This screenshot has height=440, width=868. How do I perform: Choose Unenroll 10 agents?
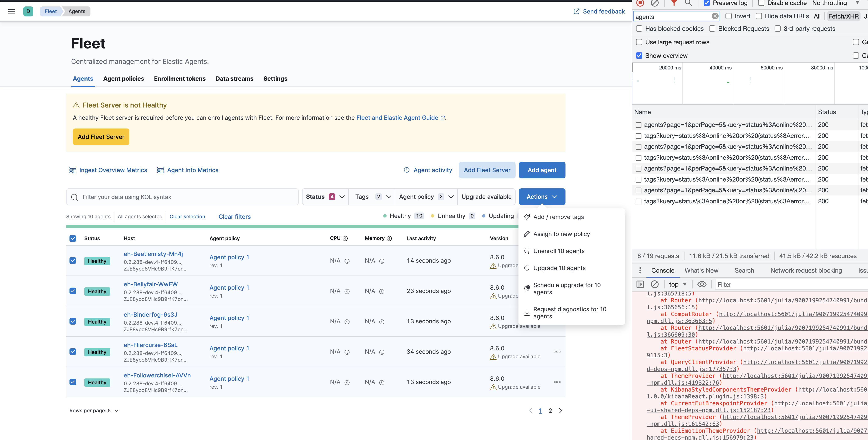pos(572,251)
